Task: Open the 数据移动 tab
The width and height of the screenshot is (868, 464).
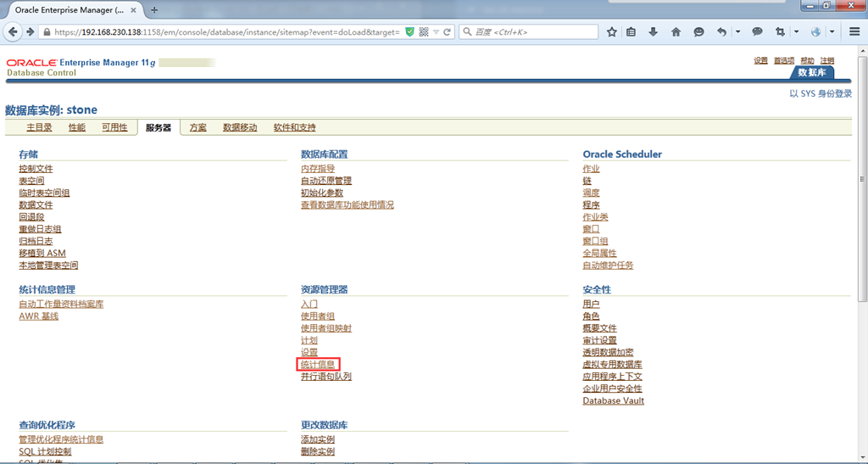Action: [240, 127]
